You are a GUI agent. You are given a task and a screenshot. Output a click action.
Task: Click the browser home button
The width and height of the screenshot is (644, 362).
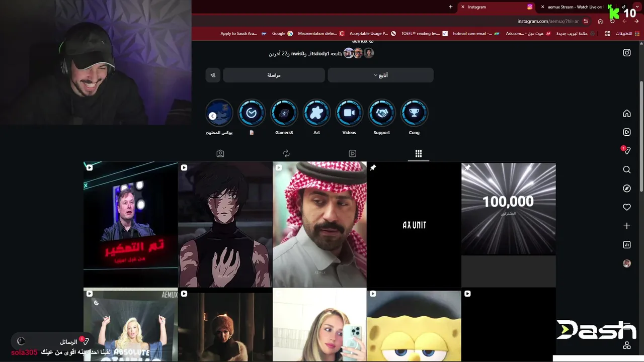tap(600, 21)
